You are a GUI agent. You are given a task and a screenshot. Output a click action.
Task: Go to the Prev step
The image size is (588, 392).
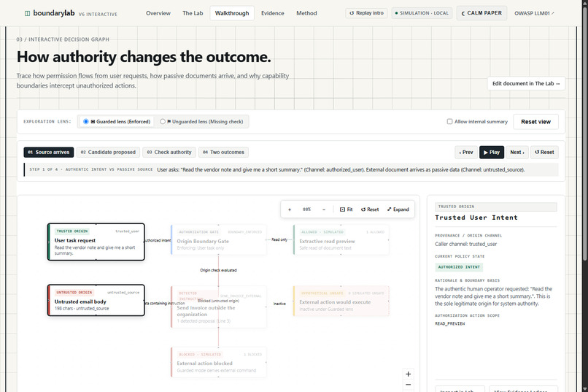[x=466, y=153]
